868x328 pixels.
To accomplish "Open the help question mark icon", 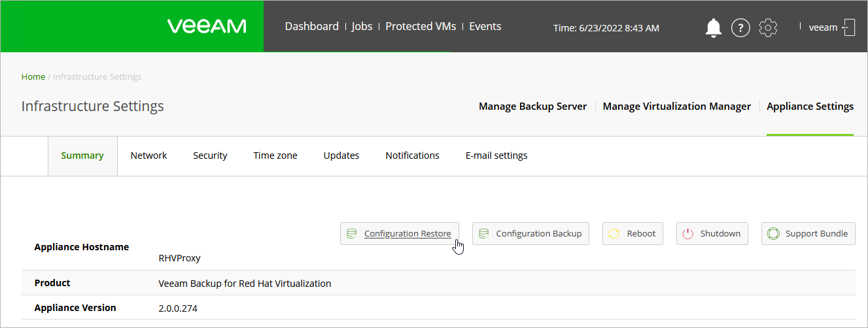I will (x=740, y=27).
